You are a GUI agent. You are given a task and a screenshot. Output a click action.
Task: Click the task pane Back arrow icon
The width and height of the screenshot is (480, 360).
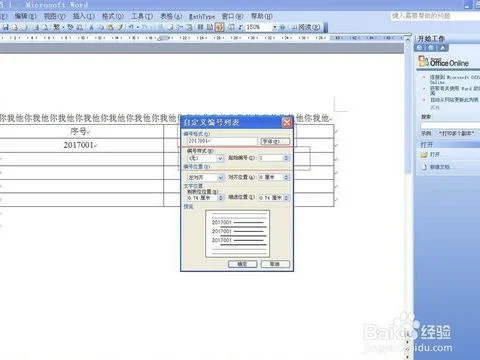point(420,48)
